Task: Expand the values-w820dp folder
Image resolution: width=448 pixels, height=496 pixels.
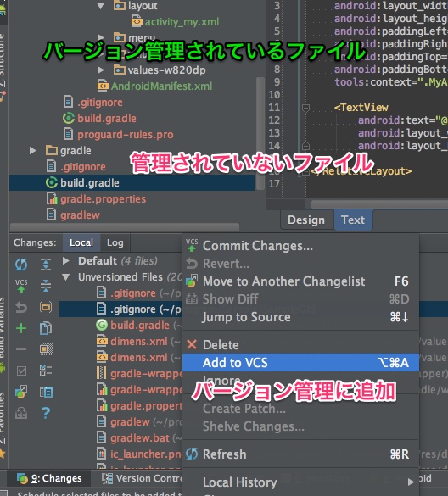Action: pyautogui.click(x=101, y=70)
